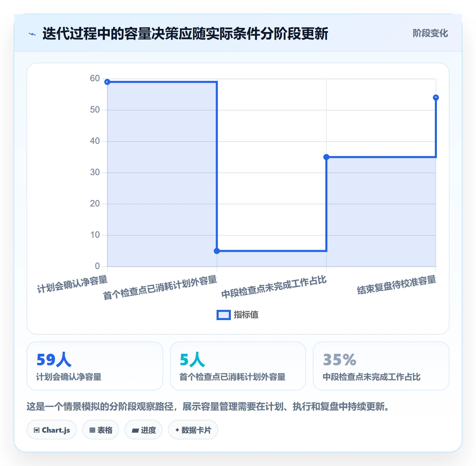Click the y-axis value 60
The image size is (476, 466).
95,79
